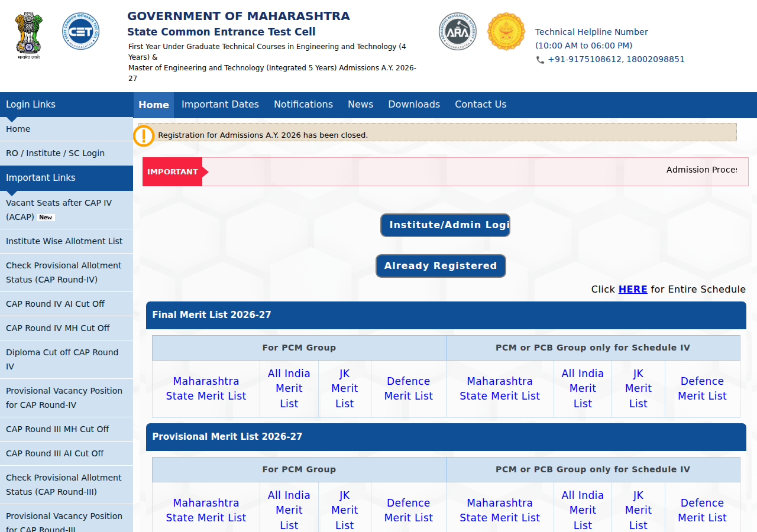The width and height of the screenshot is (757, 532).
Task: Open Vacant Seats after CAP IV (ACAP)
Action: [66, 210]
